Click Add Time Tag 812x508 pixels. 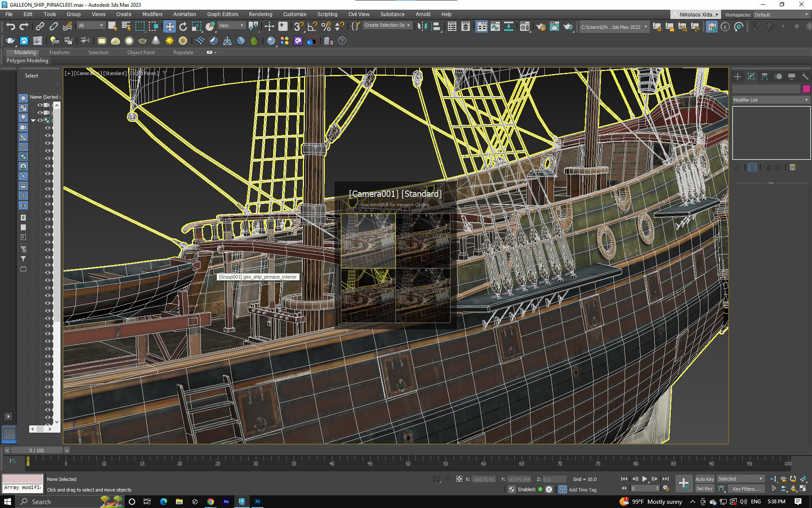coord(582,490)
